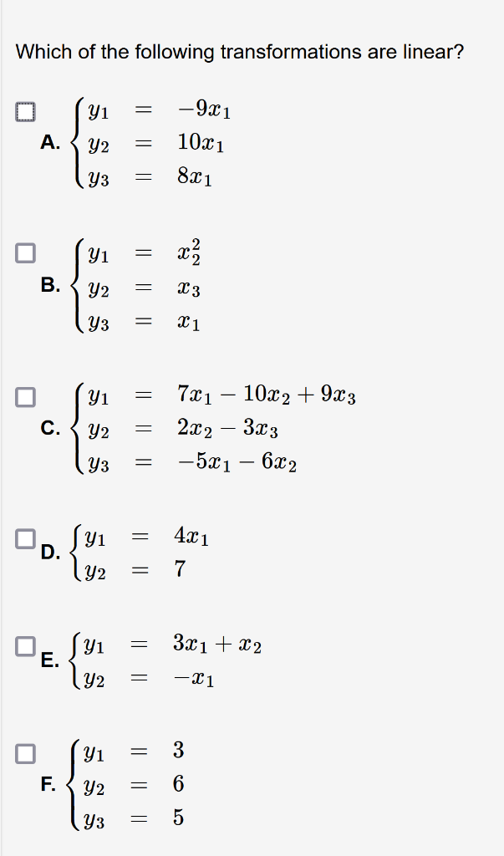This screenshot has height=856, width=504.
Task: Check the checkbox for option A
Action: click(x=26, y=110)
